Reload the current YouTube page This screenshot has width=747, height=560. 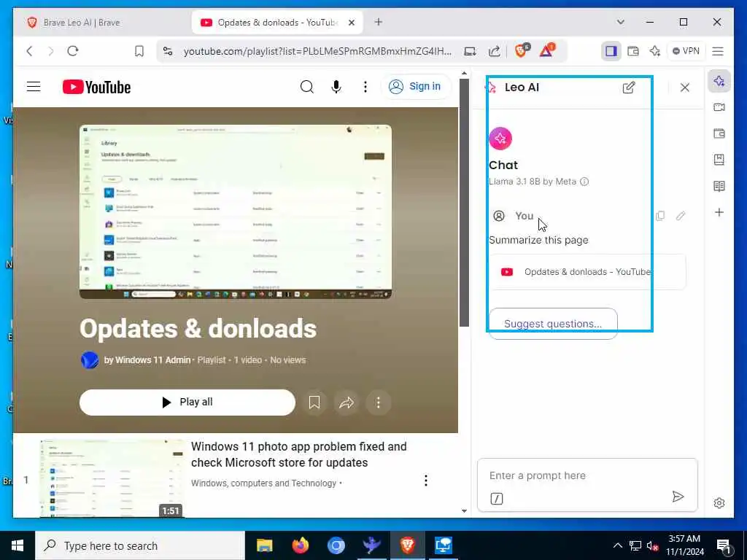click(73, 51)
